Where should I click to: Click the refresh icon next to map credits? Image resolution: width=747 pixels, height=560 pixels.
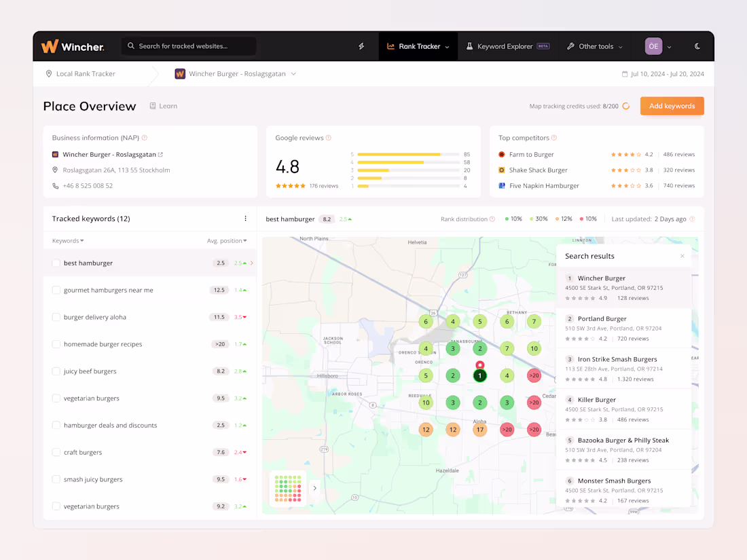626,106
